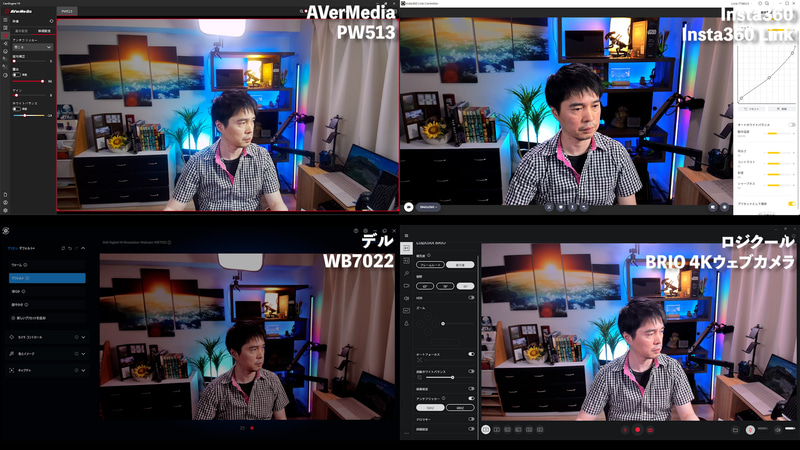Click the globe icon at AVerMedia sidebar bottom
Screen dimensions: 800x450
click(5, 203)
